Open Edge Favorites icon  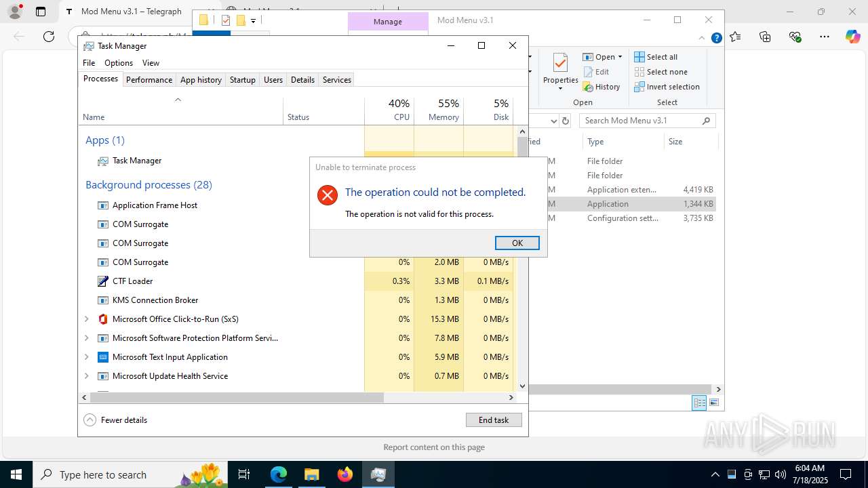[736, 37]
